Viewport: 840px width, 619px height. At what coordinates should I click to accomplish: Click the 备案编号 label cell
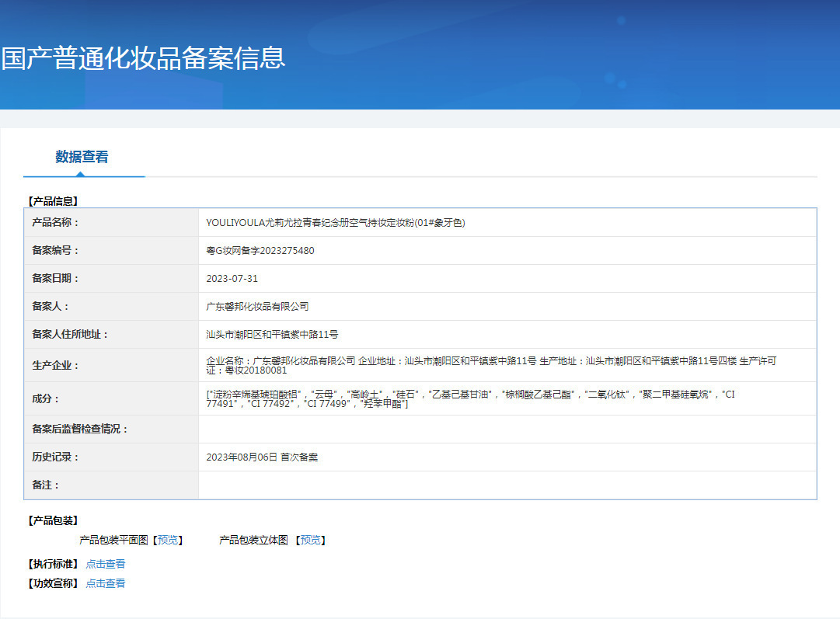111,250
